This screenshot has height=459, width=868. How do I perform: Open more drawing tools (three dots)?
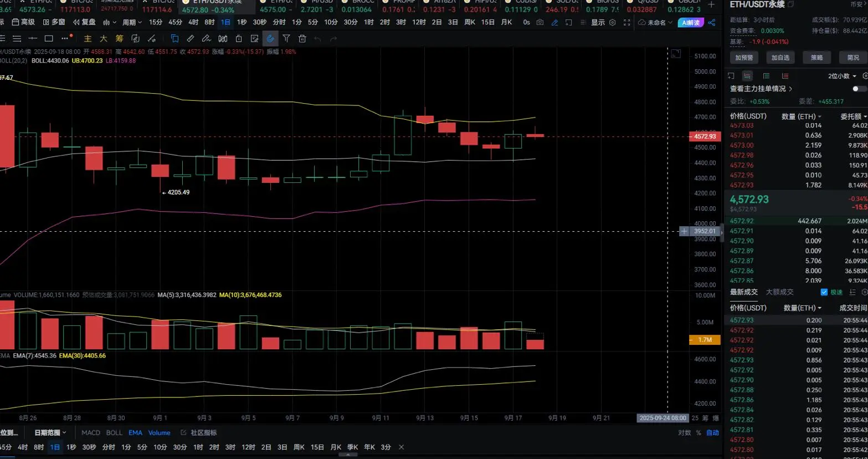pyautogui.click(x=65, y=38)
